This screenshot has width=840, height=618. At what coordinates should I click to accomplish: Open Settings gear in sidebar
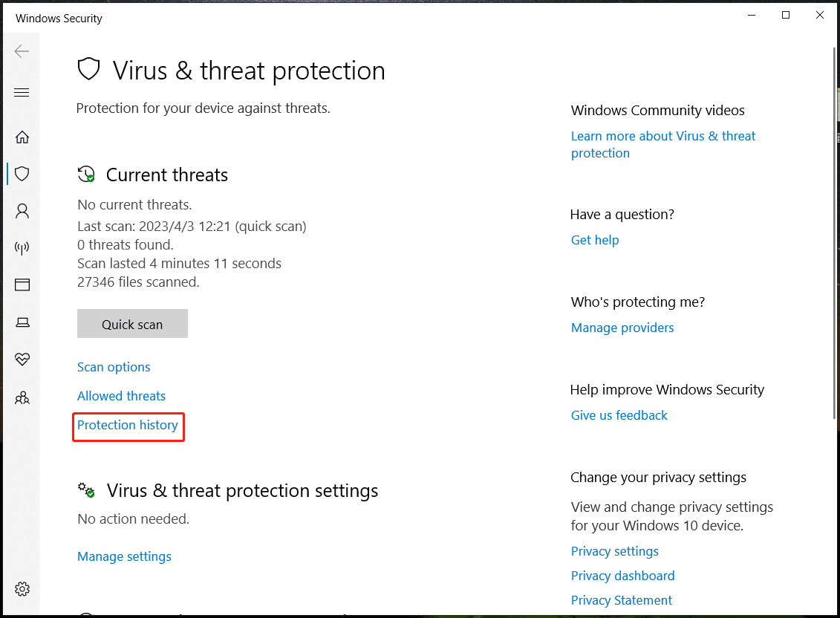pos(22,589)
